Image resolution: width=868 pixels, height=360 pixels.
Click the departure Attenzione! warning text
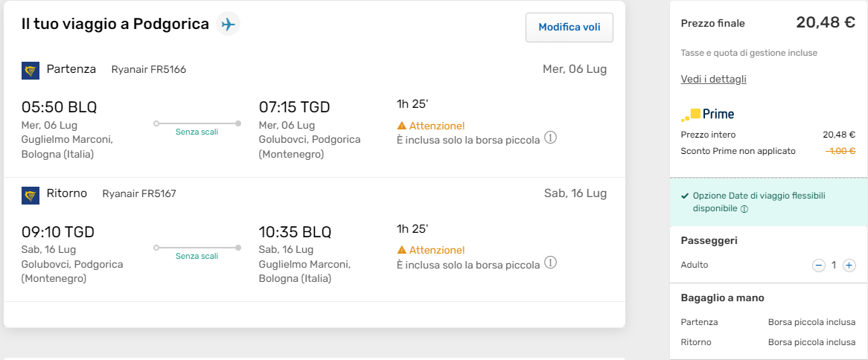point(437,126)
